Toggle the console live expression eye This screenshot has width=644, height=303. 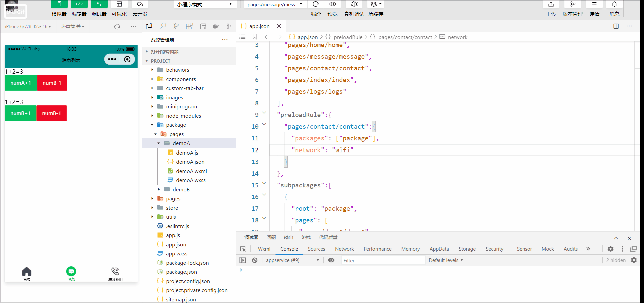331,260
